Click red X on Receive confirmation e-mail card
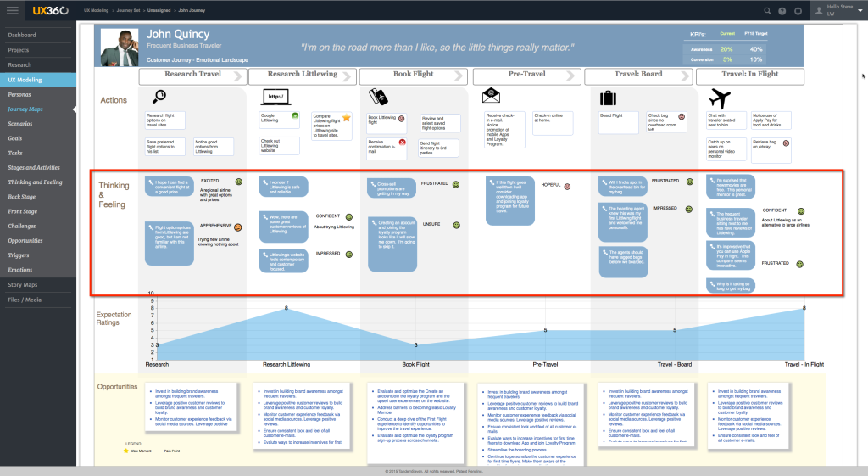Screen dimensions: 868x476 pos(403,143)
